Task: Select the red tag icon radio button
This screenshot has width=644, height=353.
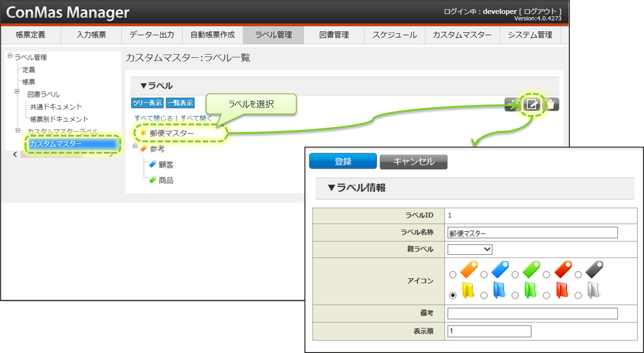Action: coord(546,274)
